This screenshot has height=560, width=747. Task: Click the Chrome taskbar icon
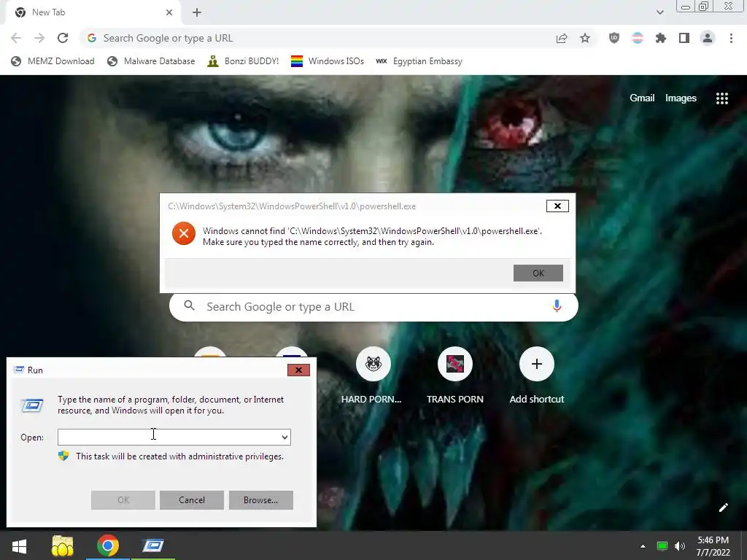(108, 545)
